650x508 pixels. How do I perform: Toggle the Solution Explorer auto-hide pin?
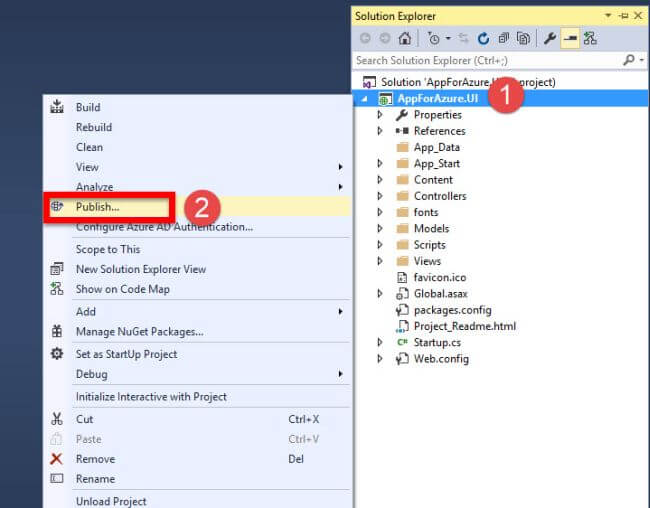coord(623,16)
